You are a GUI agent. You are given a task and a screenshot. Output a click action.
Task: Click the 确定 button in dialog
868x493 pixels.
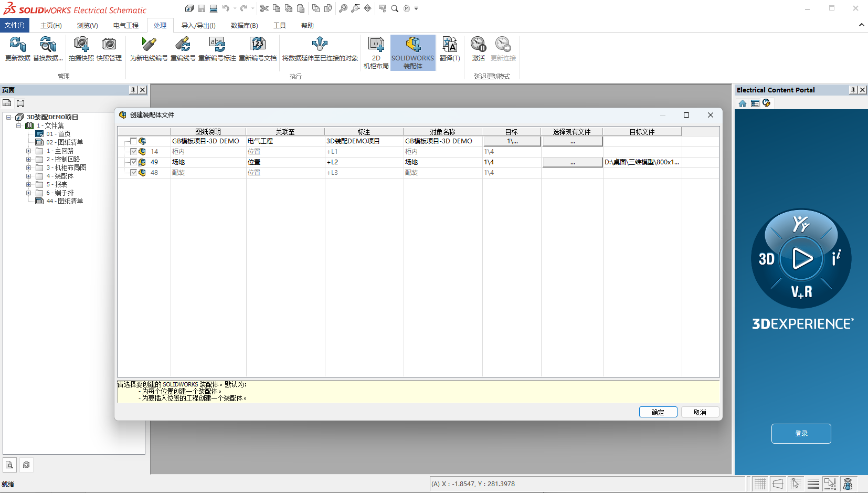[x=658, y=412]
